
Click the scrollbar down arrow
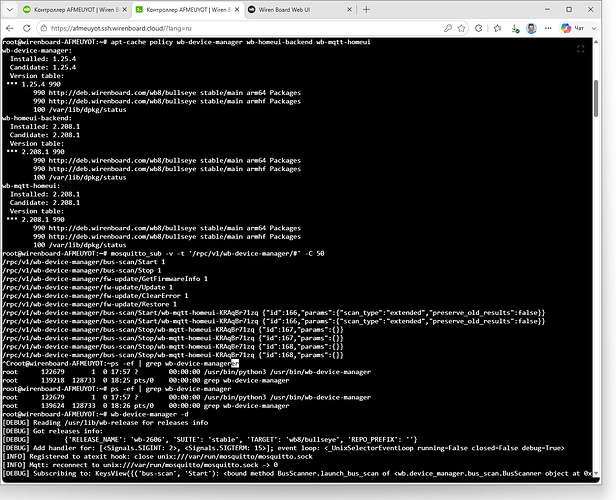pyautogui.click(x=596, y=474)
